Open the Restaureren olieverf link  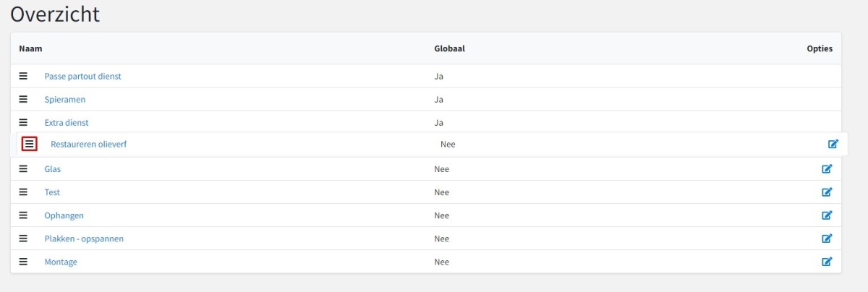(x=88, y=145)
